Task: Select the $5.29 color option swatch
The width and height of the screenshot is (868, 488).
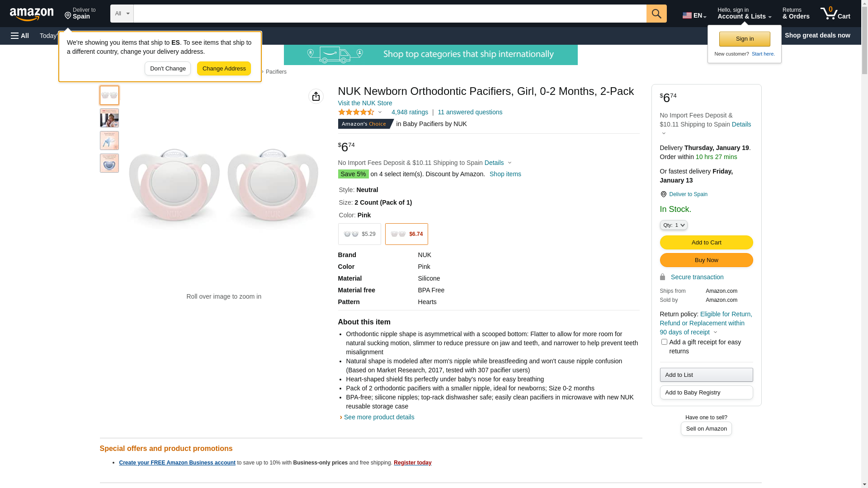Action: click(359, 234)
